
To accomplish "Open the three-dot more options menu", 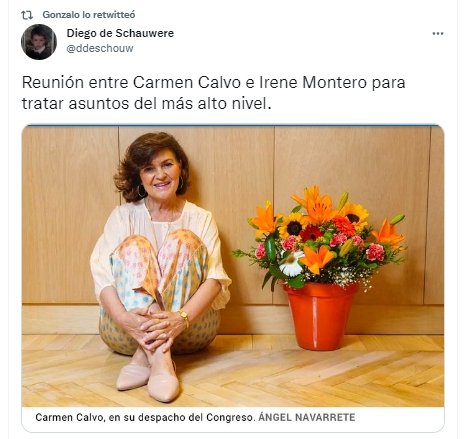I will point(438,33).
